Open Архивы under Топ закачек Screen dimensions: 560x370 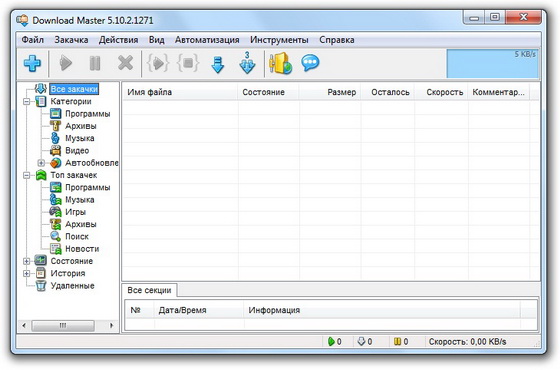tap(81, 224)
